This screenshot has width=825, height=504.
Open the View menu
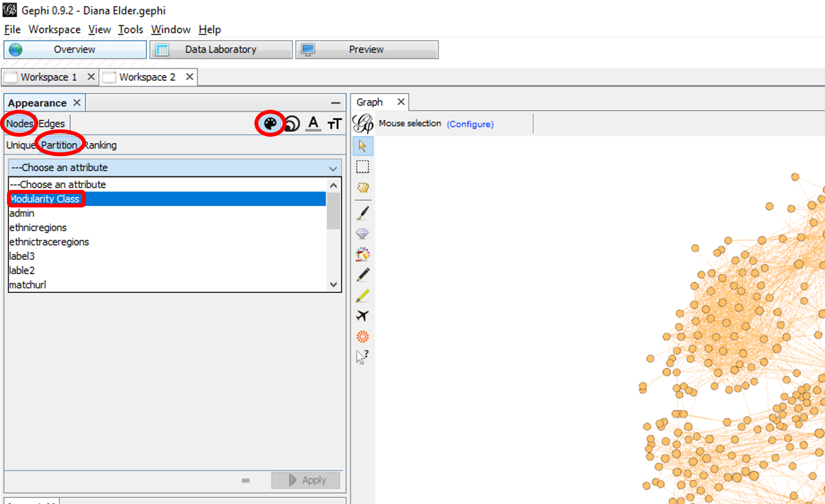pos(99,29)
